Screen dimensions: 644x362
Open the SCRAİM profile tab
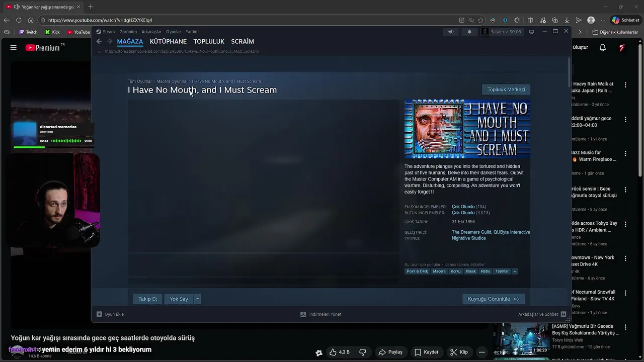[x=243, y=41]
